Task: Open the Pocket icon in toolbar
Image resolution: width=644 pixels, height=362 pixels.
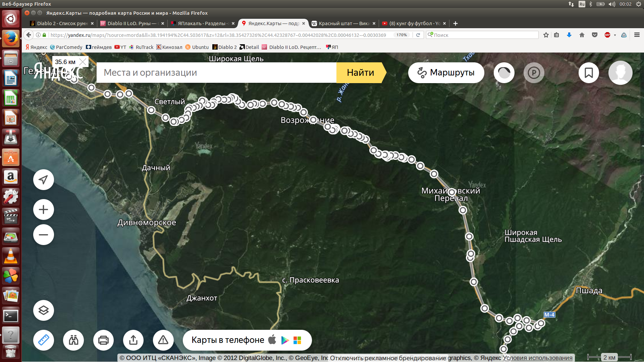Action: [595, 35]
